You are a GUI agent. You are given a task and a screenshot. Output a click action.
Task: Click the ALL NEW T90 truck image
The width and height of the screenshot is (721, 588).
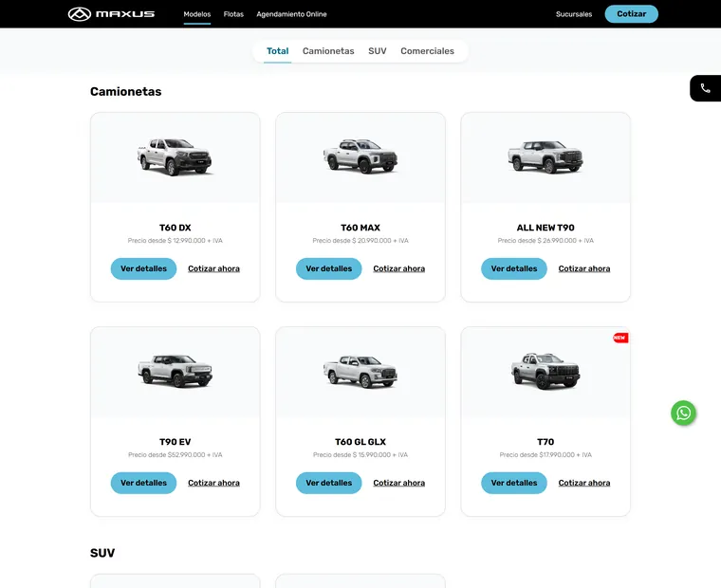[x=545, y=156]
